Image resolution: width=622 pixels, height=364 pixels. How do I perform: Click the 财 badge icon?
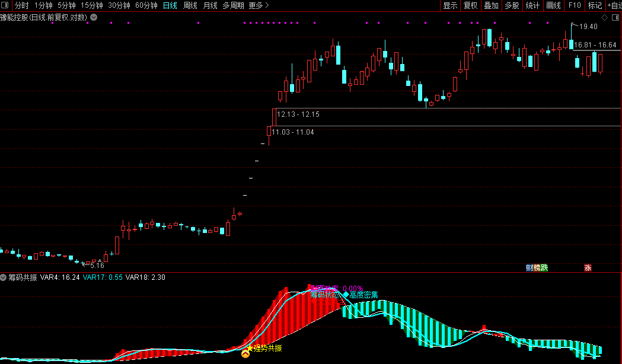[529, 267]
